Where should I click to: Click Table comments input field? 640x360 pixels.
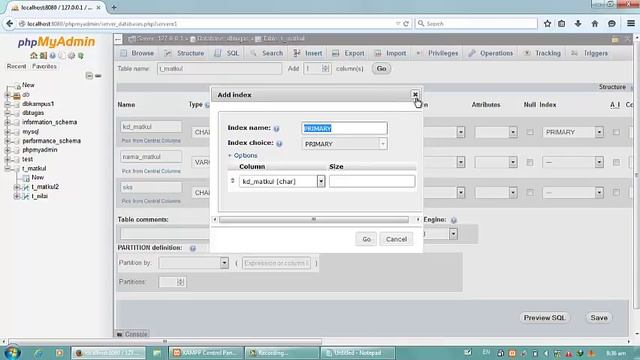click(165, 234)
